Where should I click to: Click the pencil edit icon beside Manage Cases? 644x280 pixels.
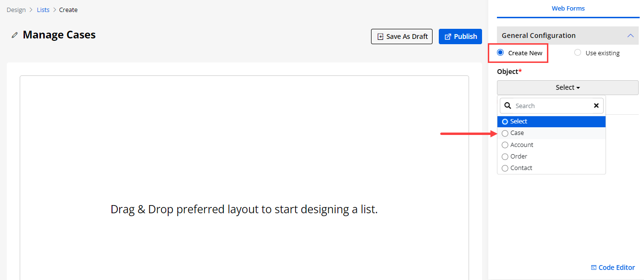(x=15, y=35)
